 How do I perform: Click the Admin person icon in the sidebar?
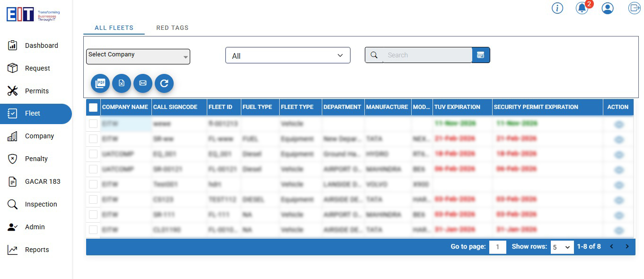13,227
